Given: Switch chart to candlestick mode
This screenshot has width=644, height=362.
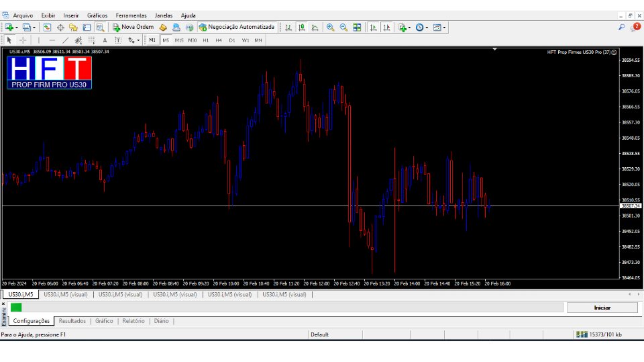Looking at the screenshot, I should [301, 28].
